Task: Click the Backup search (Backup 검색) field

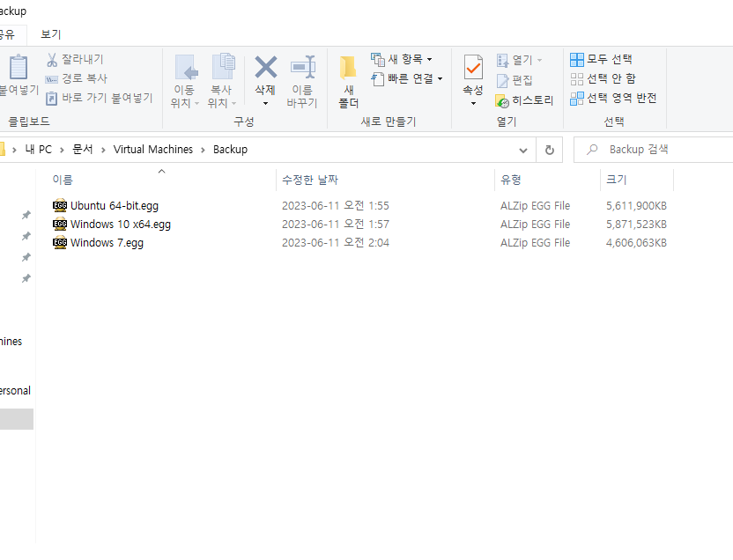Action: pyautogui.click(x=654, y=150)
